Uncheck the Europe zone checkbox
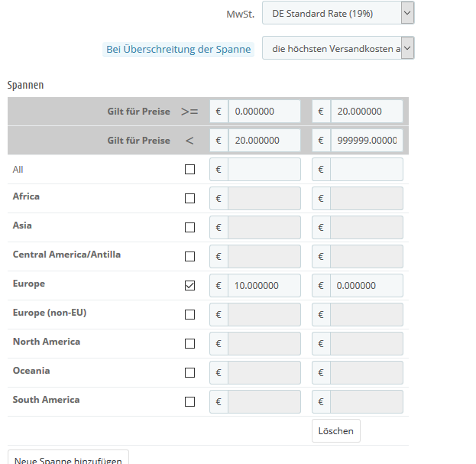The image size is (476, 464). (x=190, y=286)
